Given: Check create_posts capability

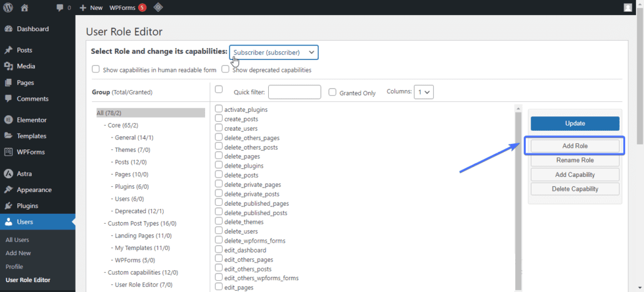Looking at the screenshot, I should coord(219,118).
